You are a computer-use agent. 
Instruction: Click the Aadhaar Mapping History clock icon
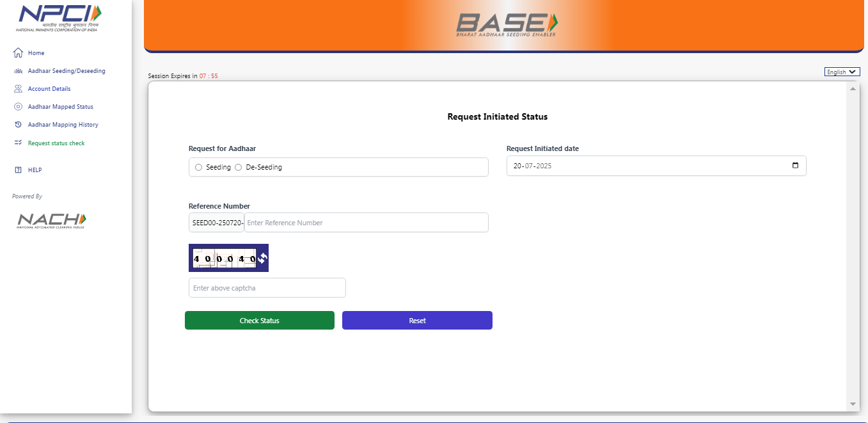click(18, 125)
